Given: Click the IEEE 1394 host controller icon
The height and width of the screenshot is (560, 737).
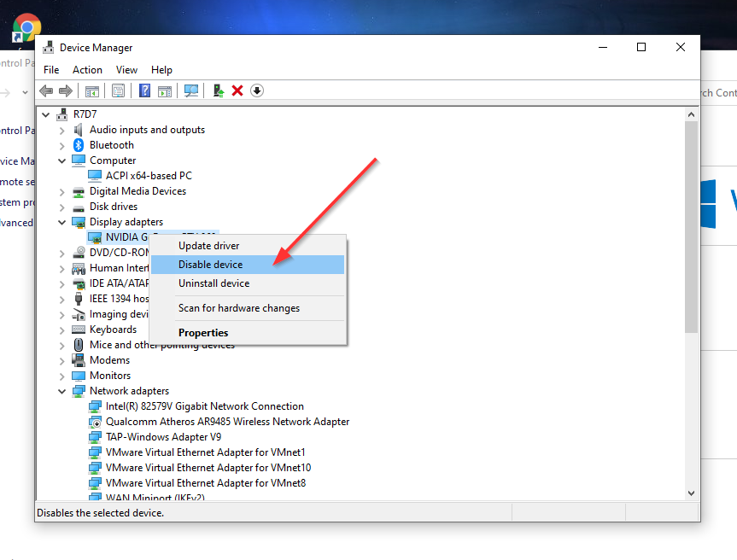Looking at the screenshot, I should (79, 299).
